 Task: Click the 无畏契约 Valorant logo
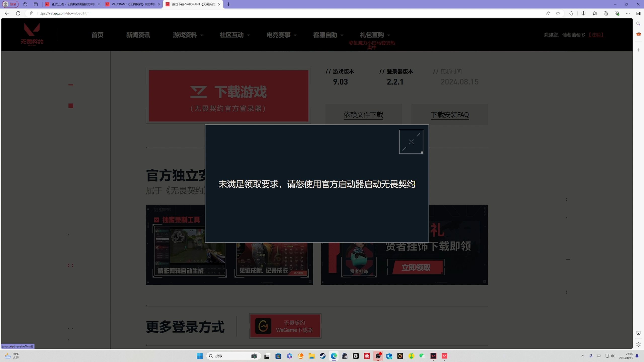coord(32,34)
